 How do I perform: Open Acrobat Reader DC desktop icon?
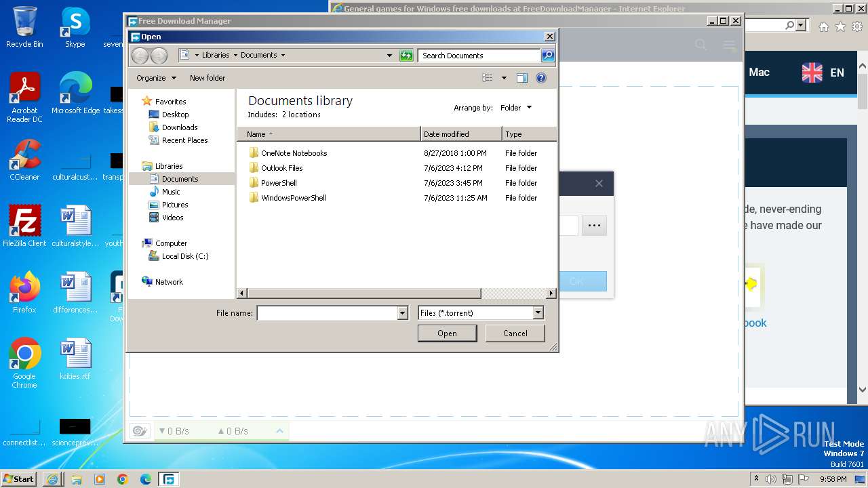click(24, 98)
